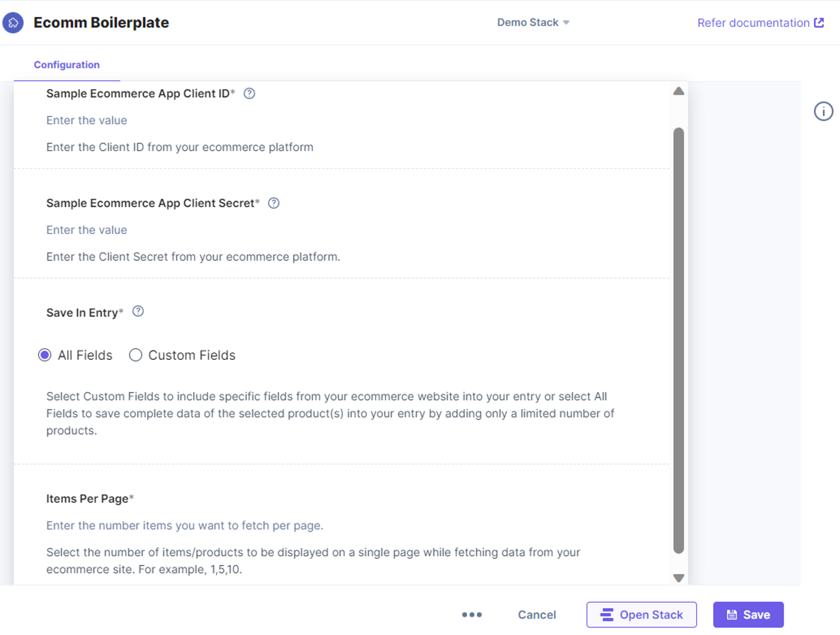Image resolution: width=840 pixels, height=635 pixels.
Task: Click the scroll down arrow icon
Action: click(x=678, y=578)
